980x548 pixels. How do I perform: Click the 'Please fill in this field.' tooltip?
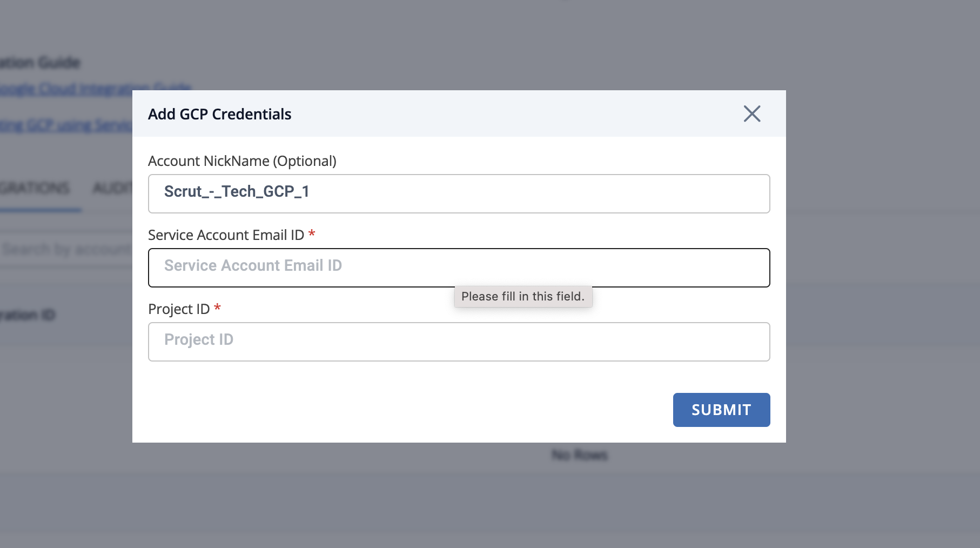(x=523, y=296)
